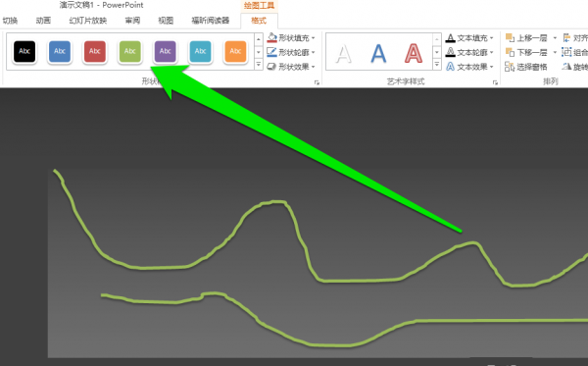
Task: Open the 上移一层 dropdown arrow
Action: click(x=555, y=38)
